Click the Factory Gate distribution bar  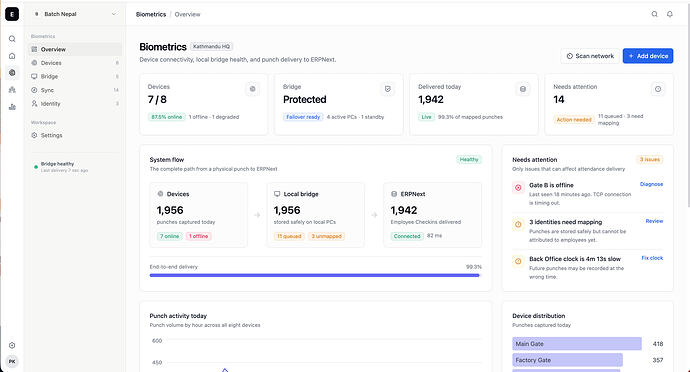[x=567, y=360]
